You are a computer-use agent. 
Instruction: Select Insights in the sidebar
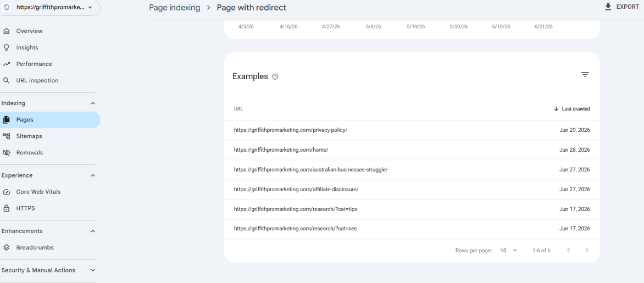point(27,48)
